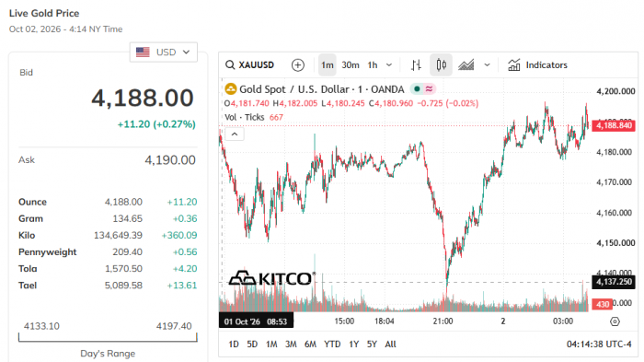Click the Live Gold Price heading
The width and height of the screenshot is (644, 362).
[44, 13]
